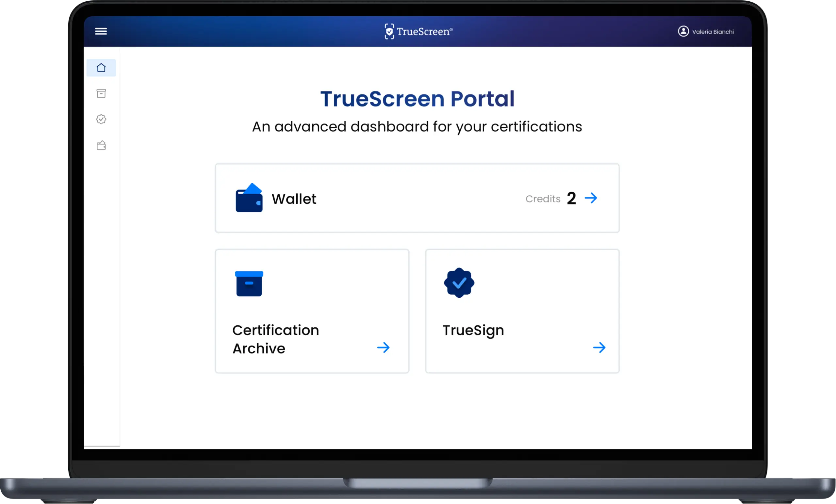Click the advanced dashboard subtitle text
The height and width of the screenshot is (504, 836).
click(x=417, y=127)
